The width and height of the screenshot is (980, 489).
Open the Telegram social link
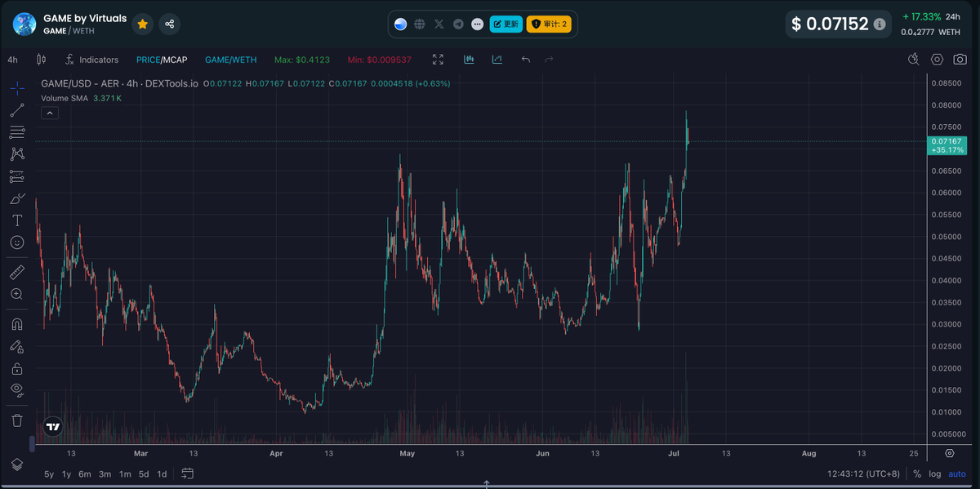pyautogui.click(x=458, y=24)
